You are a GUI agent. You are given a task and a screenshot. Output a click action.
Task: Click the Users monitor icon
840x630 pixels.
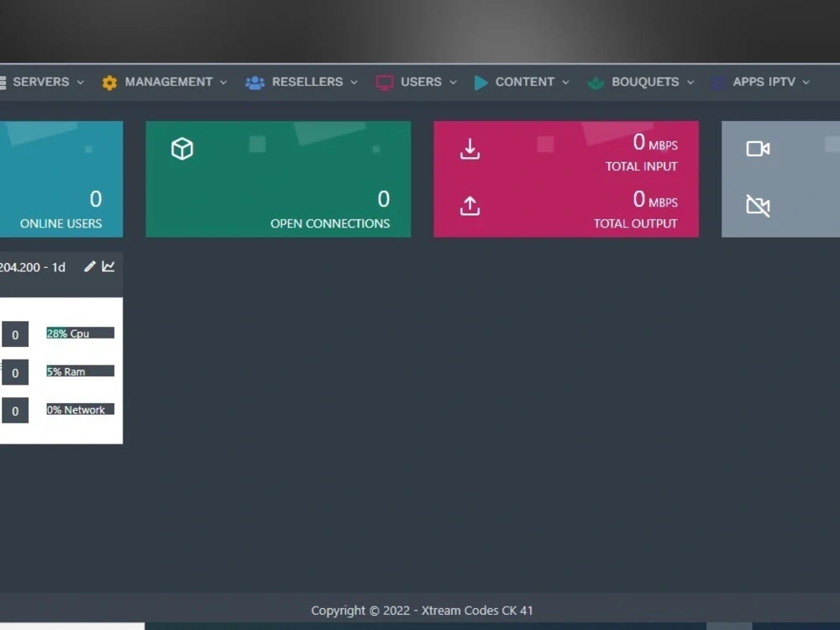(385, 82)
